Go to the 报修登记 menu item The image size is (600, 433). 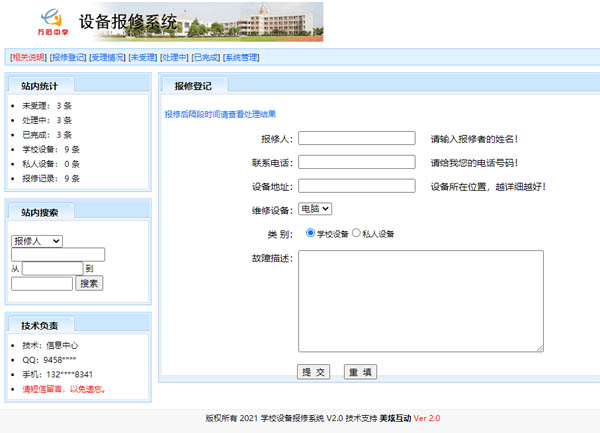coord(68,57)
